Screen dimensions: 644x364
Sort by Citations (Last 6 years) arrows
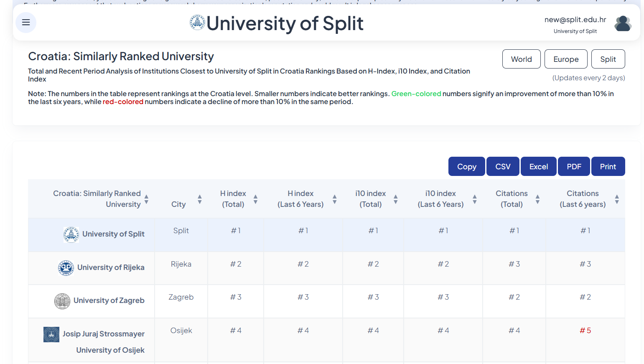tap(617, 199)
